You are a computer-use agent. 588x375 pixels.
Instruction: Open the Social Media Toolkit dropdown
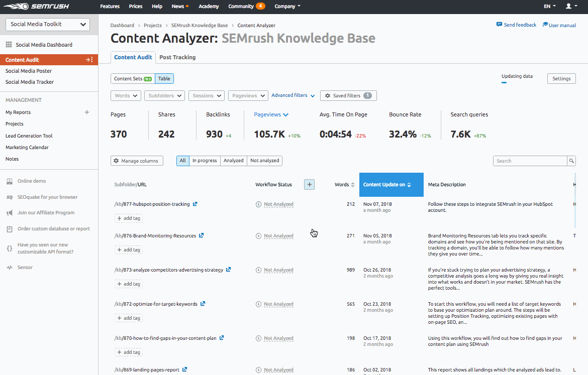[48, 25]
